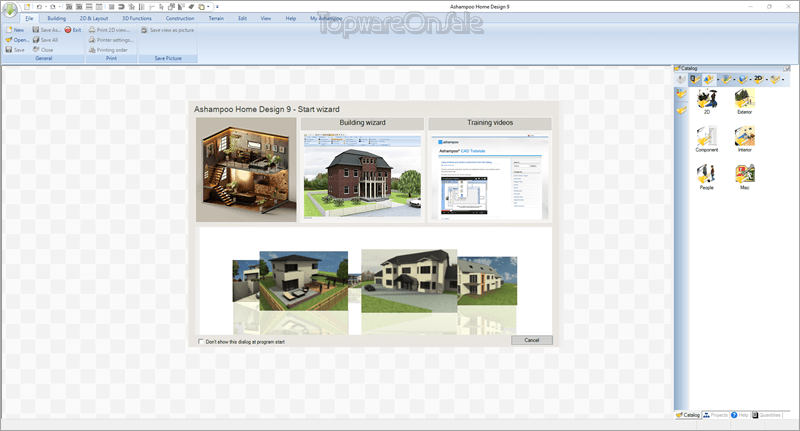
Task: Click Print 2D view... in Print group
Action: pyautogui.click(x=109, y=30)
